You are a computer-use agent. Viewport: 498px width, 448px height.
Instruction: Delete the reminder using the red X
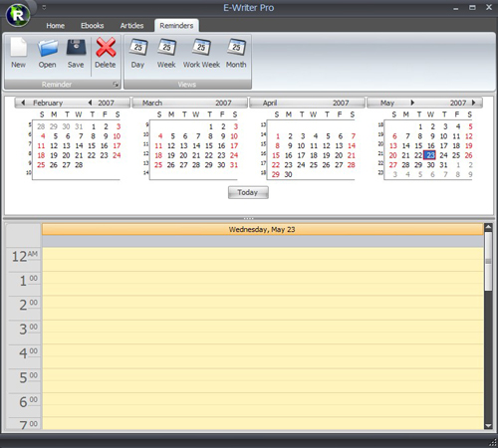pyautogui.click(x=106, y=53)
